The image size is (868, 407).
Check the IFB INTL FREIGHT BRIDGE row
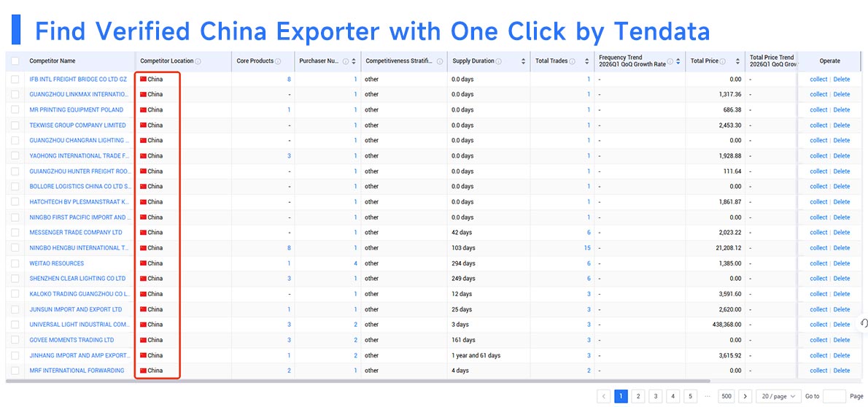coord(15,80)
